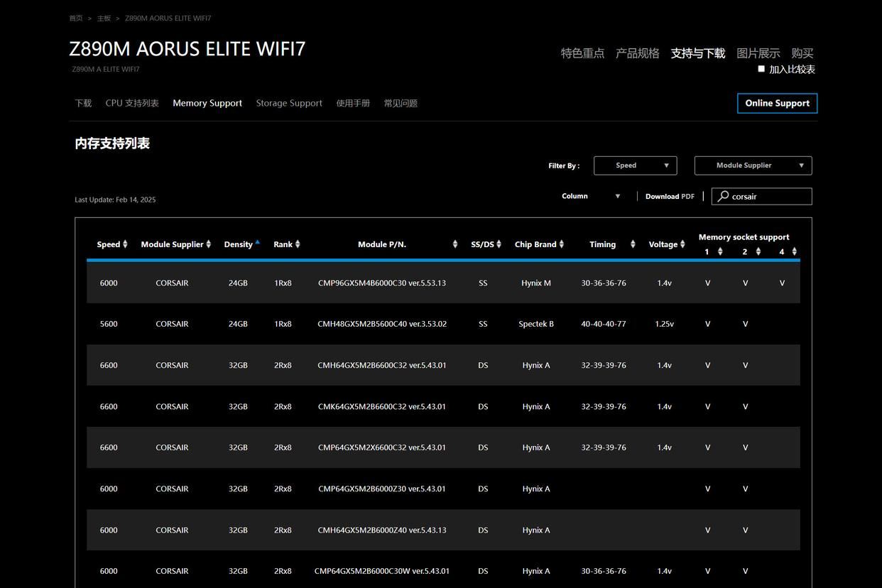882x588 pixels.
Task: Select part number CMP96GX5M4B6000C30 ver.5.53.13
Action: coord(382,283)
